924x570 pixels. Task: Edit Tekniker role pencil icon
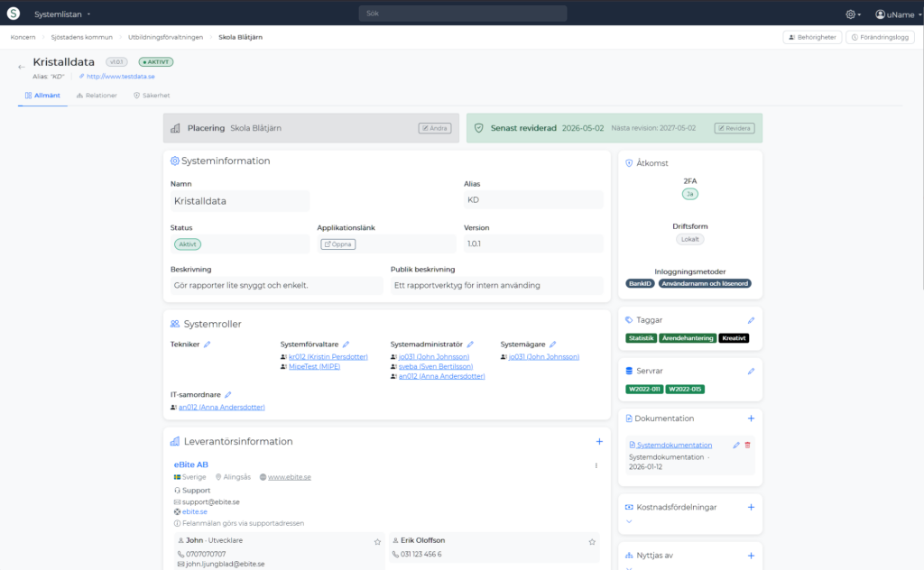[x=207, y=345]
